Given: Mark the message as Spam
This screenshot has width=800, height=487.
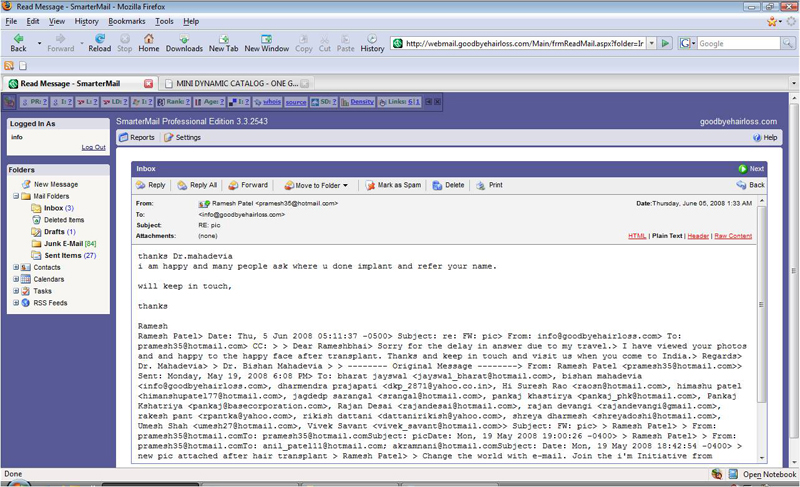Looking at the screenshot, I should tap(393, 185).
